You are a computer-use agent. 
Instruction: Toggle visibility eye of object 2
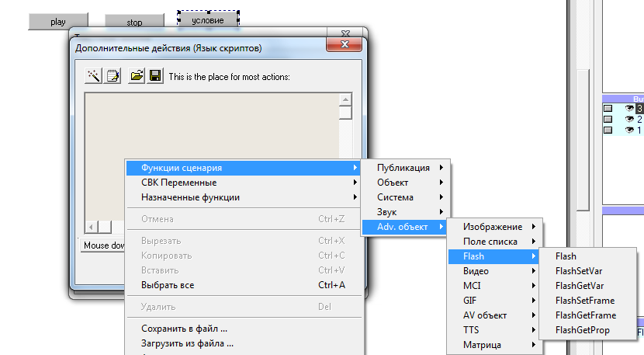(629, 119)
